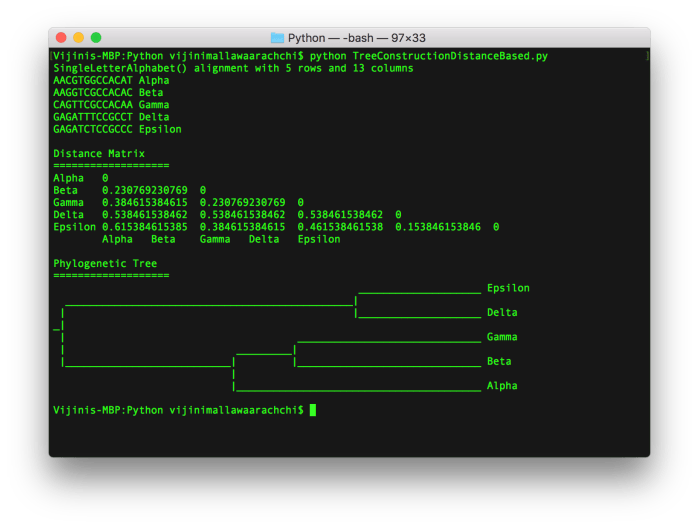Click the SingleLetterAlphabet() alignment line
Screen dimensions: 699x527
tap(232, 68)
